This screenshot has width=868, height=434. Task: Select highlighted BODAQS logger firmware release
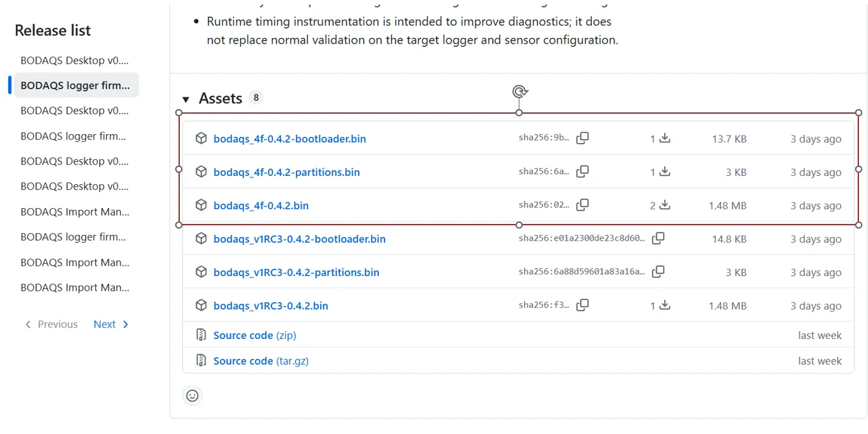76,85
